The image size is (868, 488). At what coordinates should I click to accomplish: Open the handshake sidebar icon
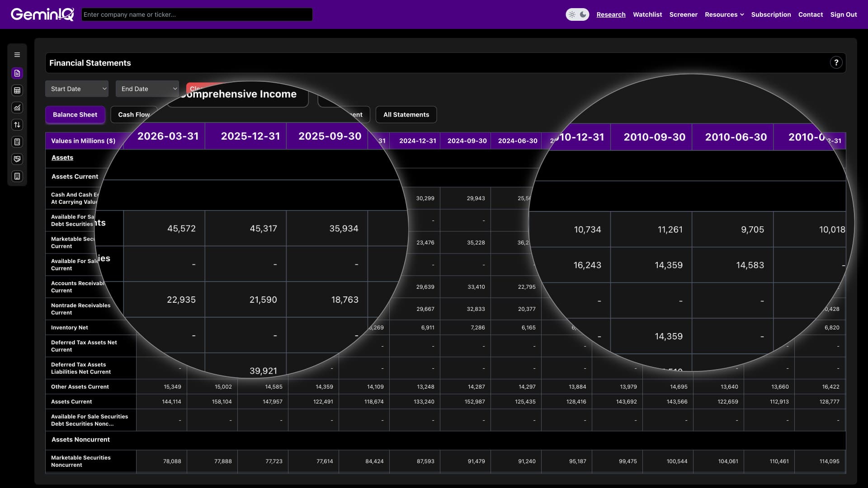17,159
